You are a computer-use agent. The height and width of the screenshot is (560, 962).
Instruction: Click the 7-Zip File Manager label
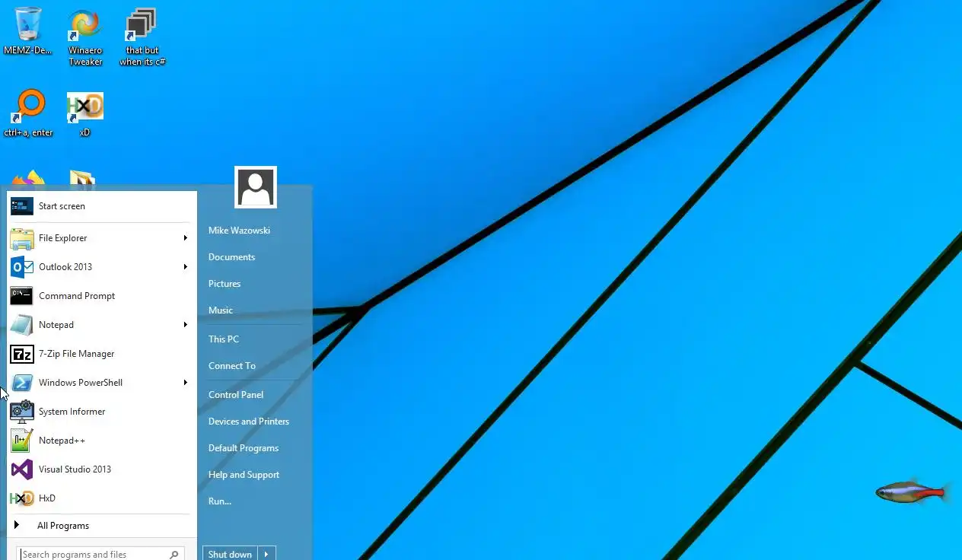click(x=76, y=354)
